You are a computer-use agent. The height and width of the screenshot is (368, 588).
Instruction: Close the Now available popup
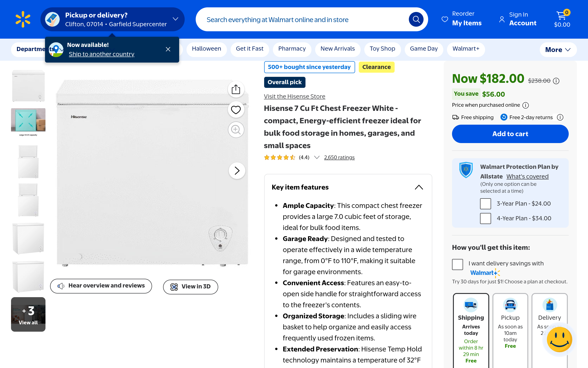[x=168, y=49]
